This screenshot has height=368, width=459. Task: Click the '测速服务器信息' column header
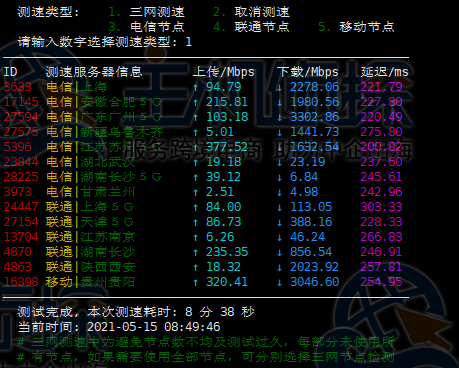click(94, 72)
